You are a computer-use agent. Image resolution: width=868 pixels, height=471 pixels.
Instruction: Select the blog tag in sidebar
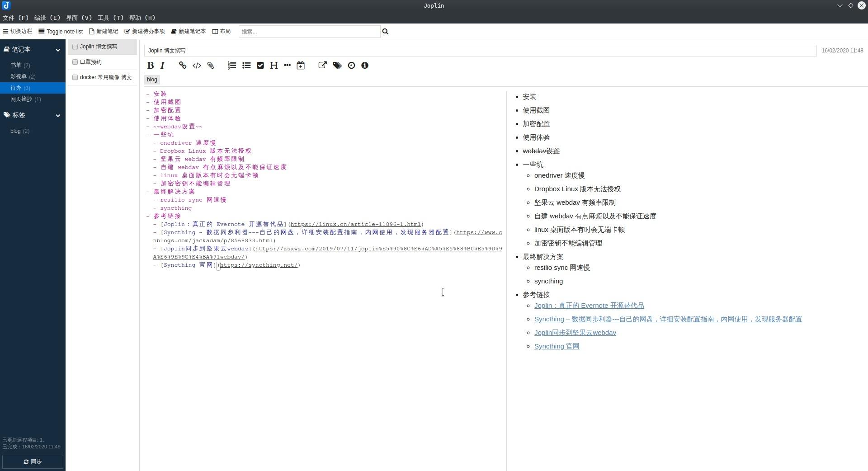click(33, 131)
